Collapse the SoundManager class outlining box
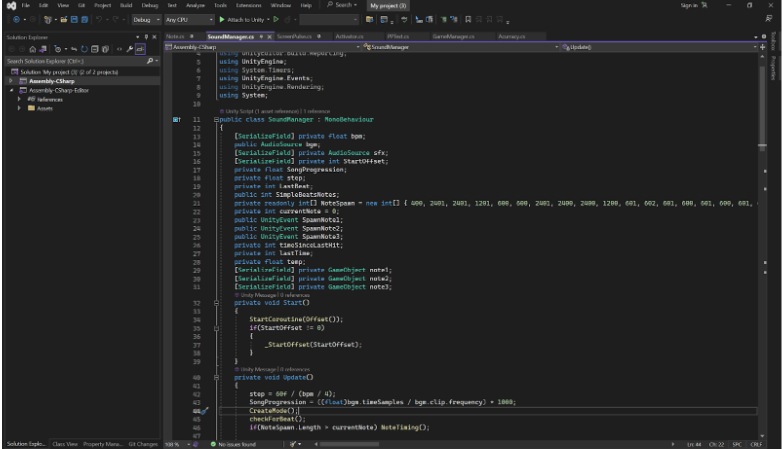Screen dimensions: 782x449 (216, 120)
